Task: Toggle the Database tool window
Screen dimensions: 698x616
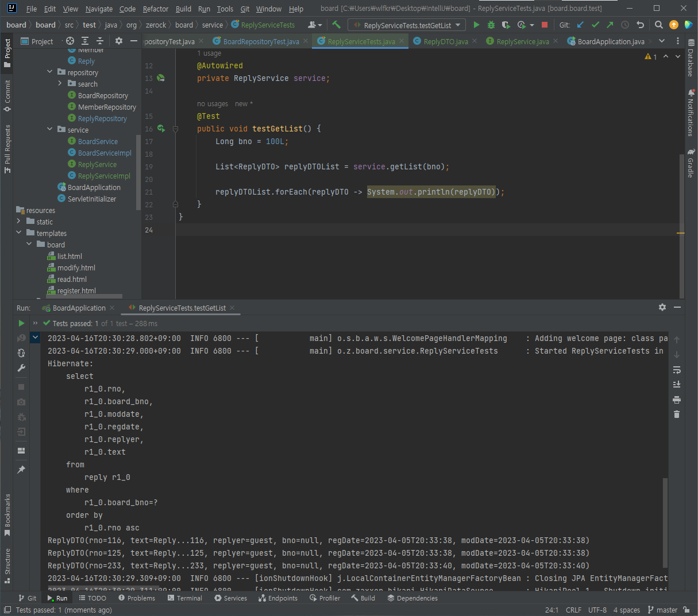Action: [x=690, y=57]
